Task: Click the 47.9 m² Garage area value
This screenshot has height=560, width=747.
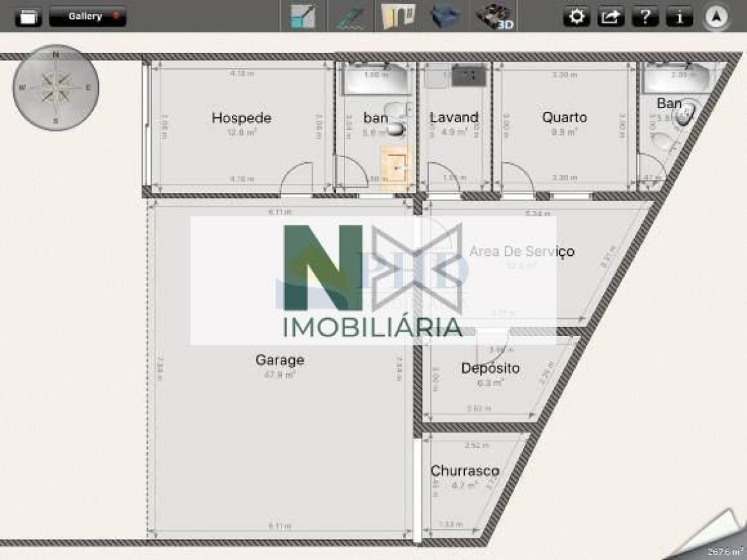Action: 280,375
